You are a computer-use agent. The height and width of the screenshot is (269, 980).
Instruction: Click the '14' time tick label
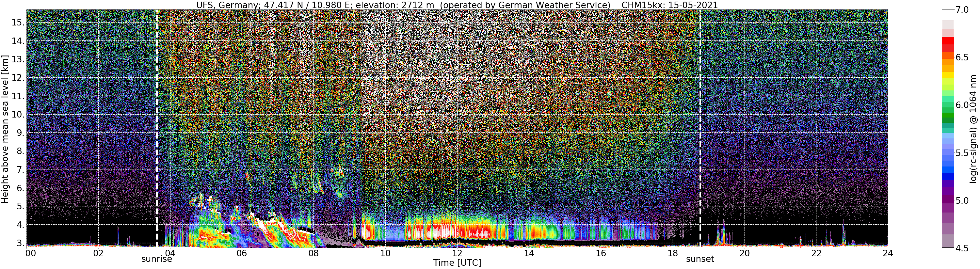click(529, 253)
